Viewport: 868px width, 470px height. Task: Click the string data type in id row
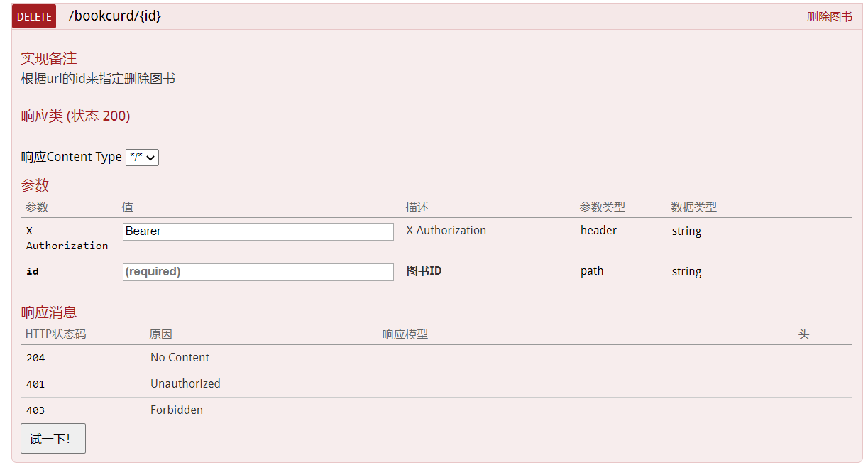687,272
